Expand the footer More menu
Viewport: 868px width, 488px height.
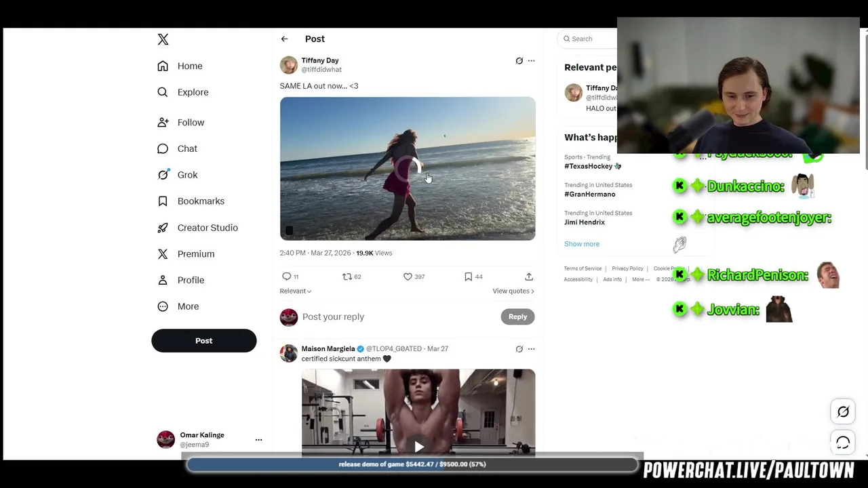pyautogui.click(x=640, y=279)
